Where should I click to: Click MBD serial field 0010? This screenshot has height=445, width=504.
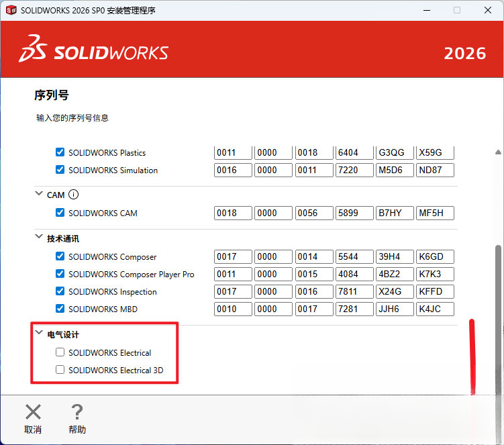[233, 309]
